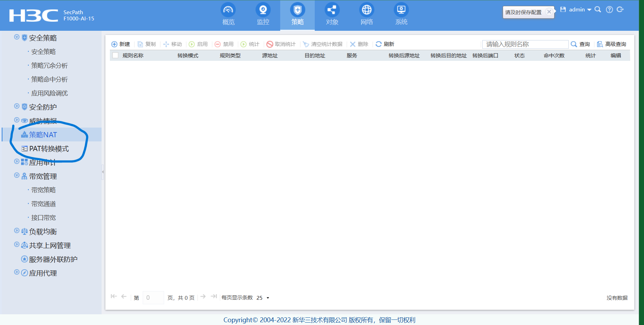This screenshot has width=644, height=325.
Task: Close the 请及时保存配置 tooltip
Action: click(x=549, y=12)
